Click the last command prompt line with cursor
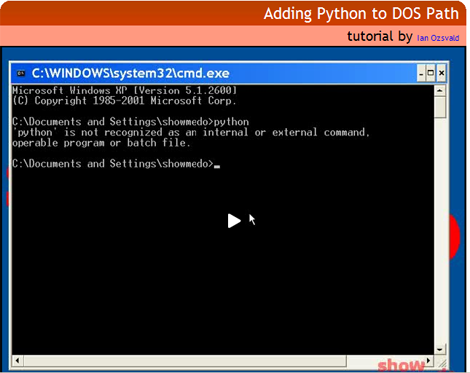Screen dimensions: 470x373 click(116, 164)
